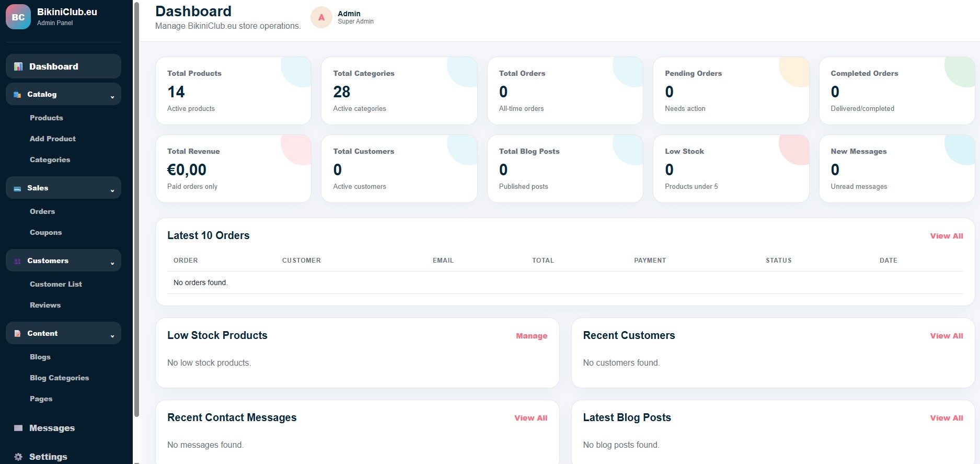
Task: Click the STATUS column header
Action: coord(779,261)
